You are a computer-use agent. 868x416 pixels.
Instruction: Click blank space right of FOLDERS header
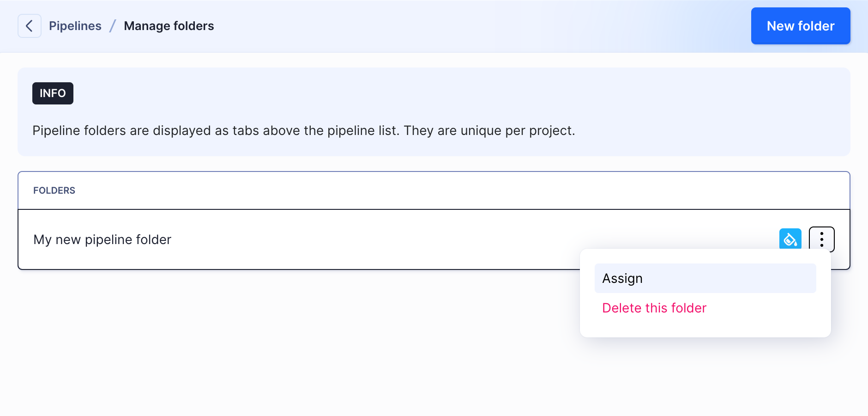pos(462,190)
